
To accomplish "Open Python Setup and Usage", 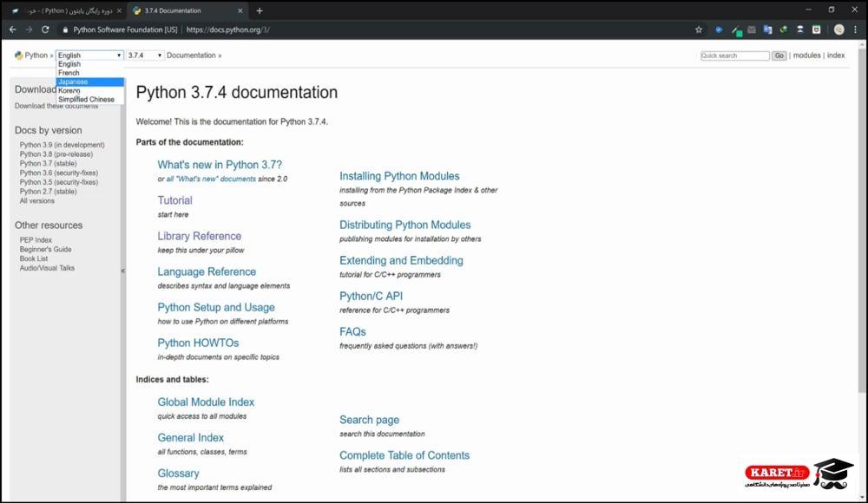I will [216, 308].
